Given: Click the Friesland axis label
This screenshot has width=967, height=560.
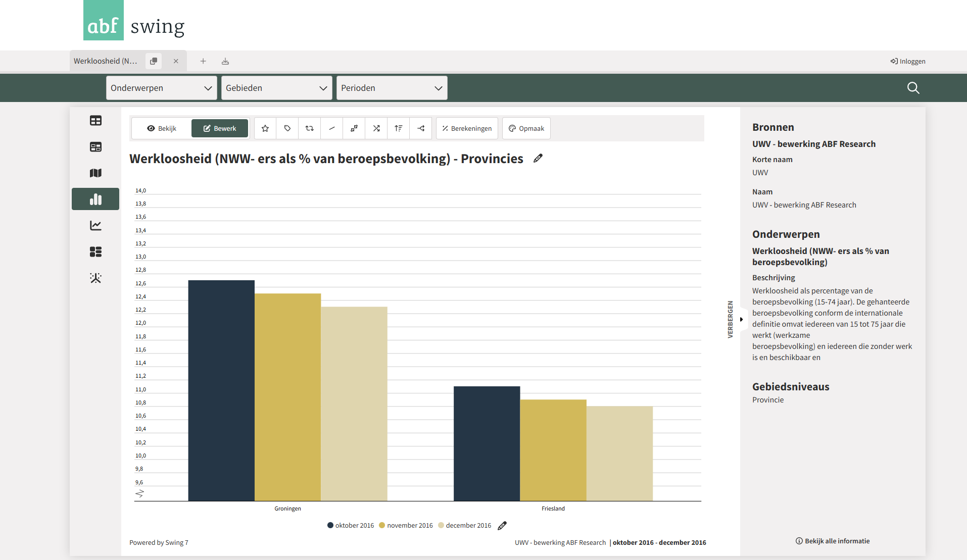Looking at the screenshot, I should [x=553, y=508].
